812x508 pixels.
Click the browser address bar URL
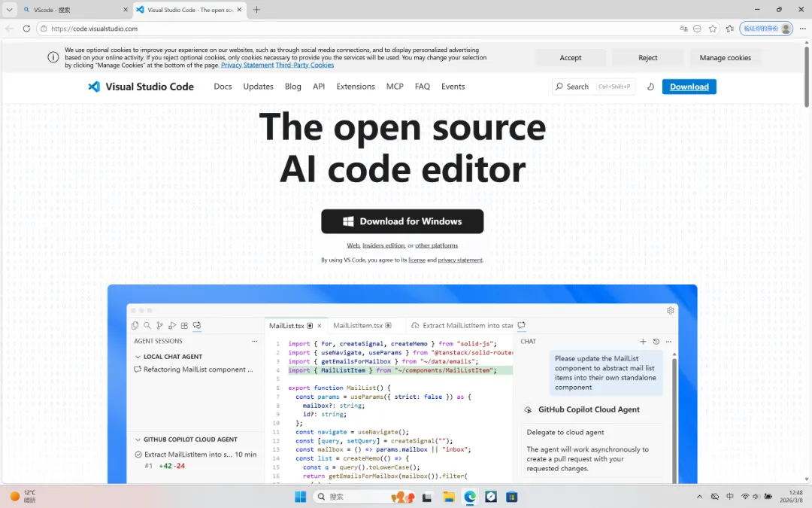click(x=94, y=29)
